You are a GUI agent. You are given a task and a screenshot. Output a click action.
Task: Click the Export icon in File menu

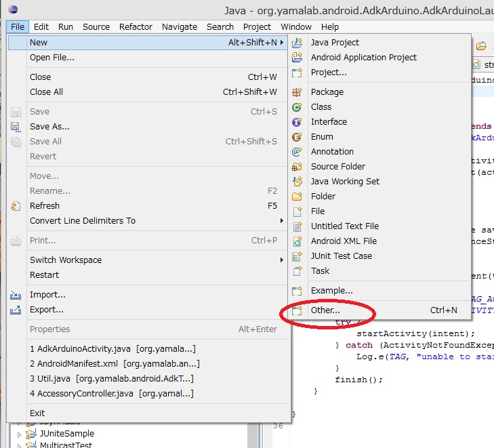[16, 310]
